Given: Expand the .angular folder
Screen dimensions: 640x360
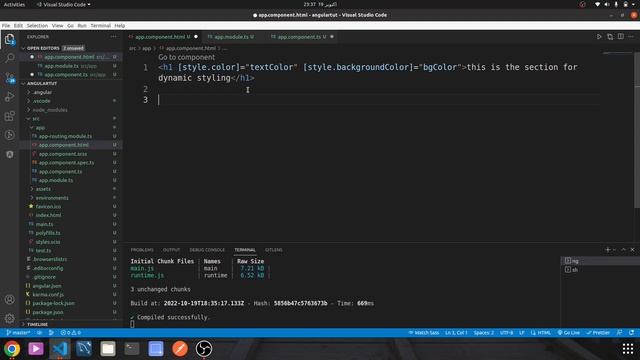Looking at the screenshot, I should [42, 92].
